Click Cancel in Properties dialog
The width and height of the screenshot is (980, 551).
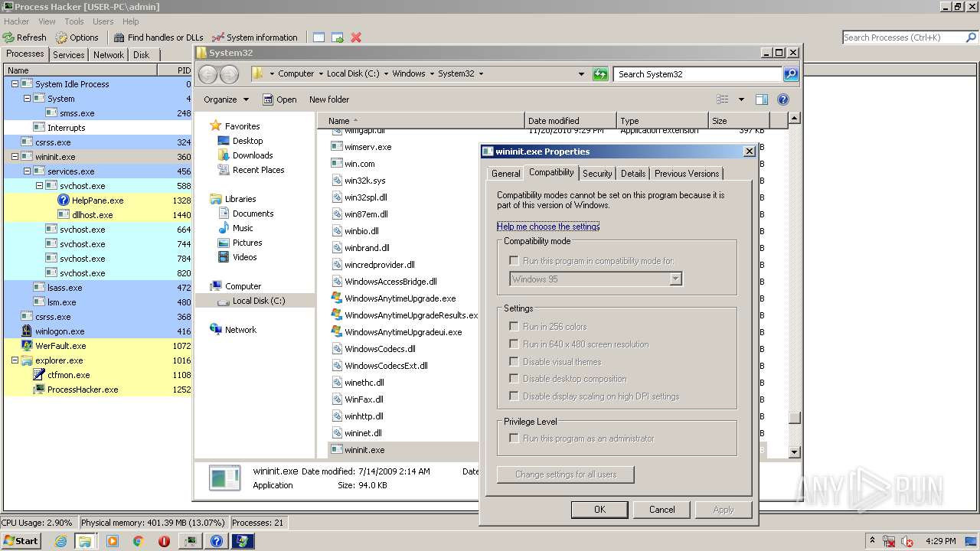pyautogui.click(x=662, y=510)
